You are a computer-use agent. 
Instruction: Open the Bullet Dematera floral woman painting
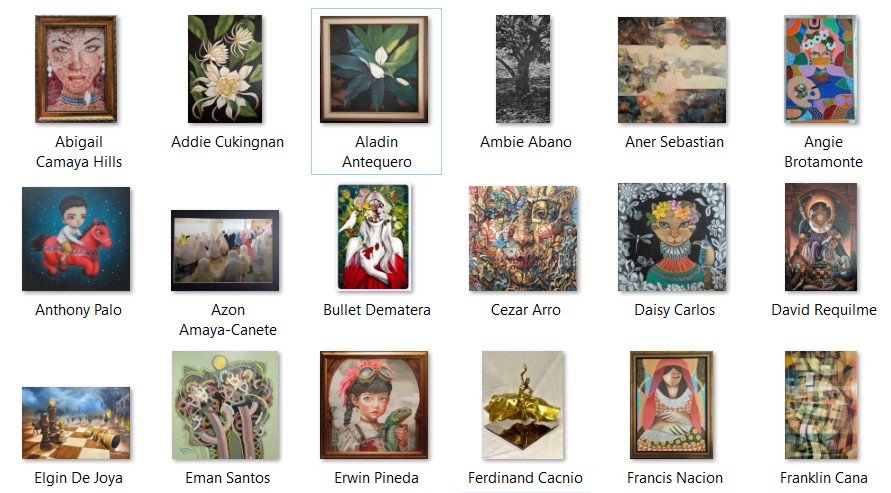pyautogui.click(x=373, y=237)
